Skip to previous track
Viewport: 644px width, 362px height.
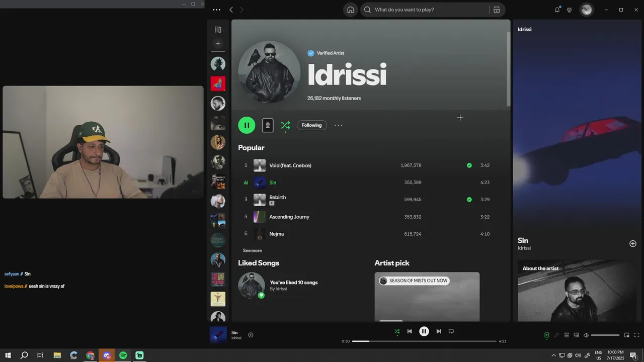[410, 331]
